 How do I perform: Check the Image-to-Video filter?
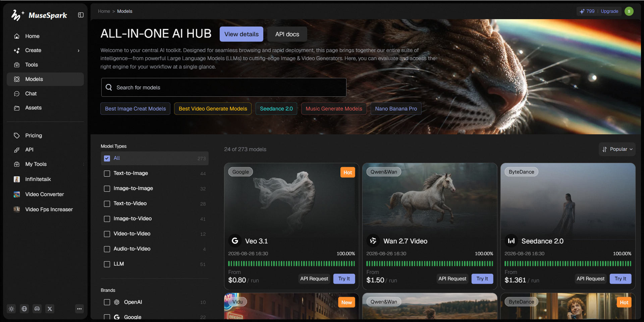tap(107, 219)
